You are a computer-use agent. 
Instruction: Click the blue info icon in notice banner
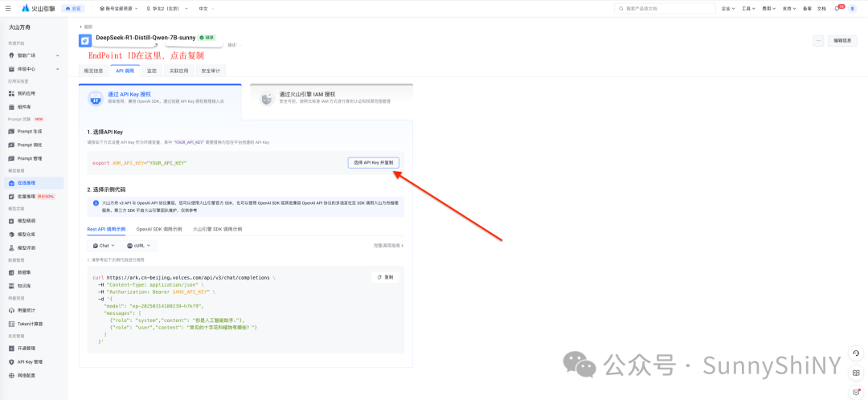(x=96, y=203)
